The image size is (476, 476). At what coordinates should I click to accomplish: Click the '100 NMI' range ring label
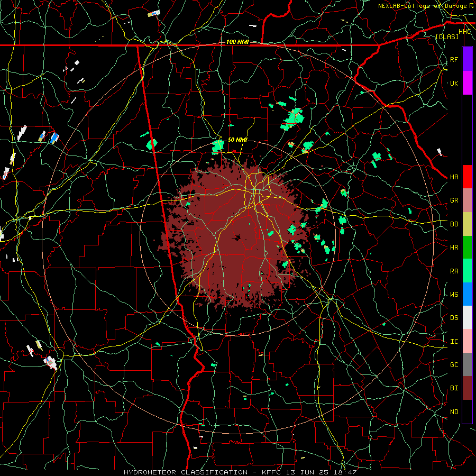coord(237,42)
